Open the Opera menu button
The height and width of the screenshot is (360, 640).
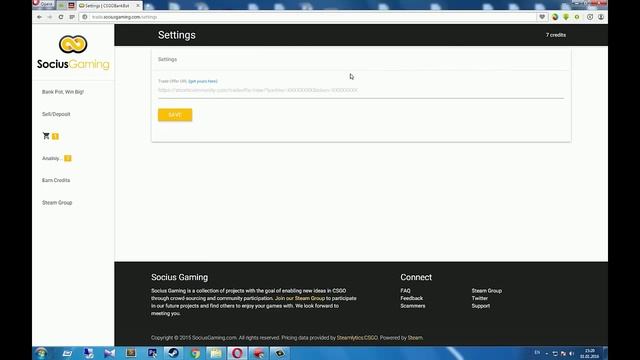pos(43,4)
